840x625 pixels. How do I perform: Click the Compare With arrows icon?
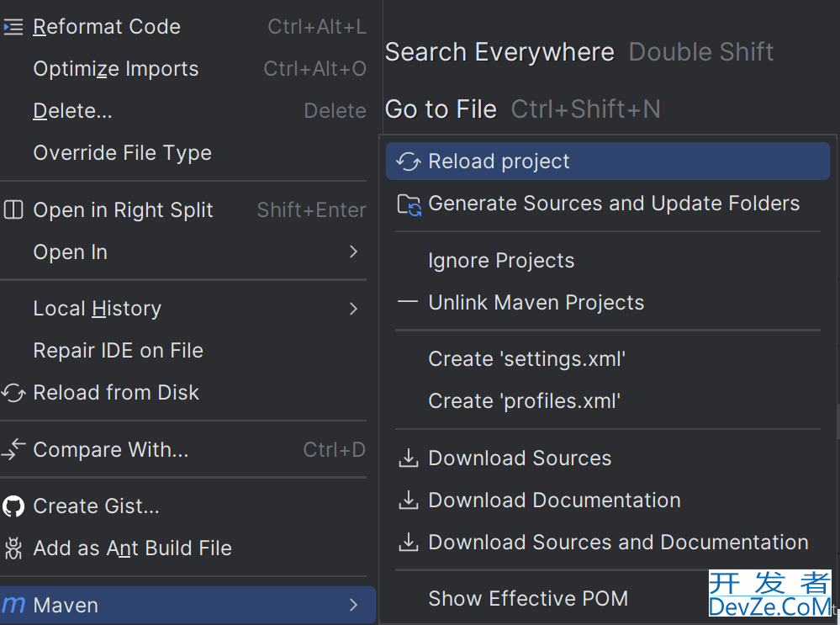pos(13,449)
